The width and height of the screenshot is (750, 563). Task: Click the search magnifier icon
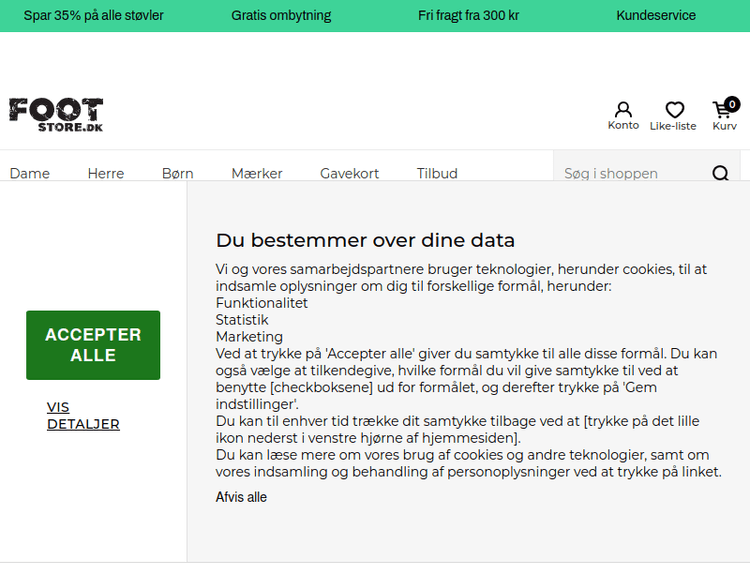click(720, 174)
